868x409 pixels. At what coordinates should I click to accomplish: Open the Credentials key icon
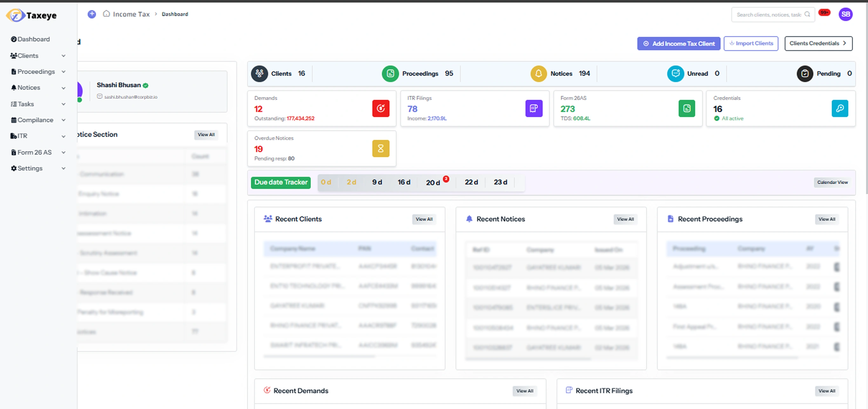(840, 108)
